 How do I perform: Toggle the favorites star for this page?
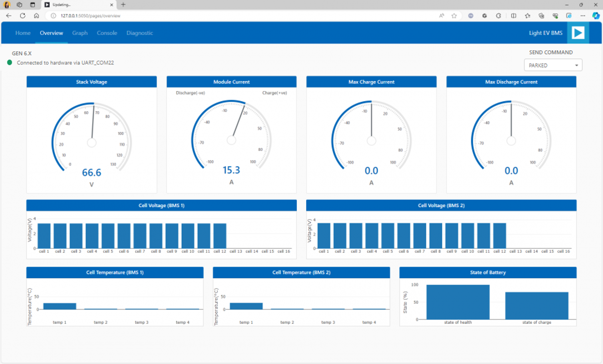(454, 16)
